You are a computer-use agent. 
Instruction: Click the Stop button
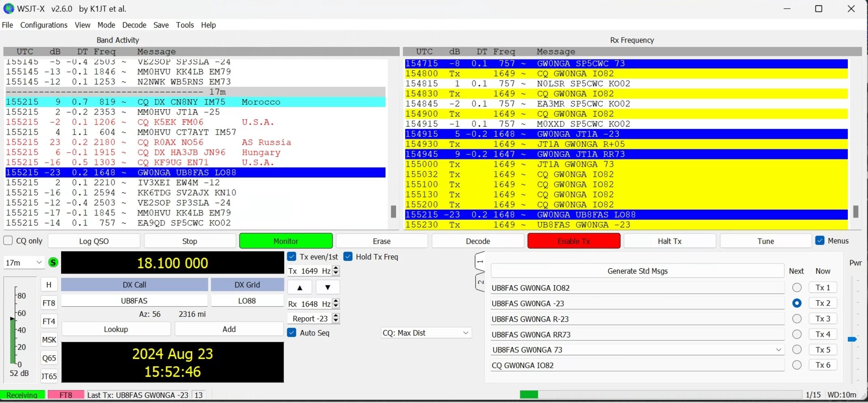tap(190, 241)
